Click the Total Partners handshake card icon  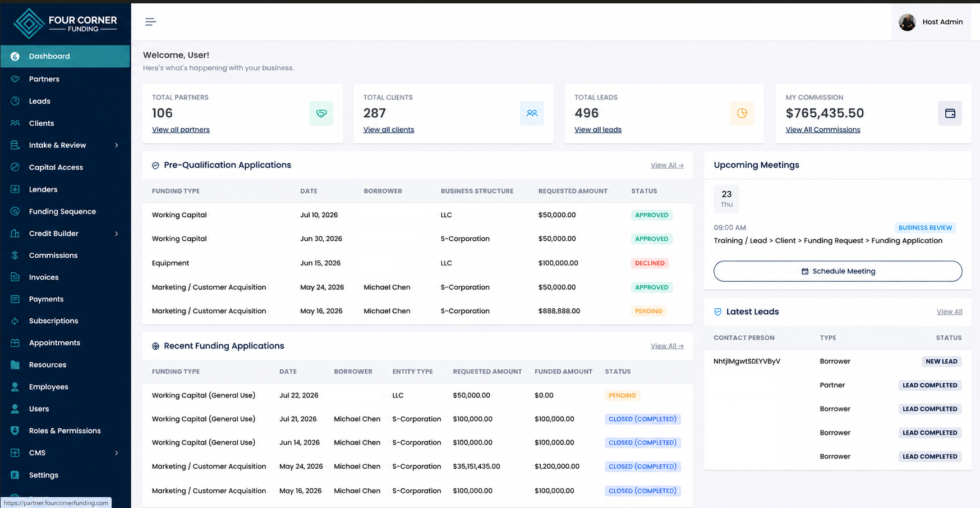pos(321,113)
